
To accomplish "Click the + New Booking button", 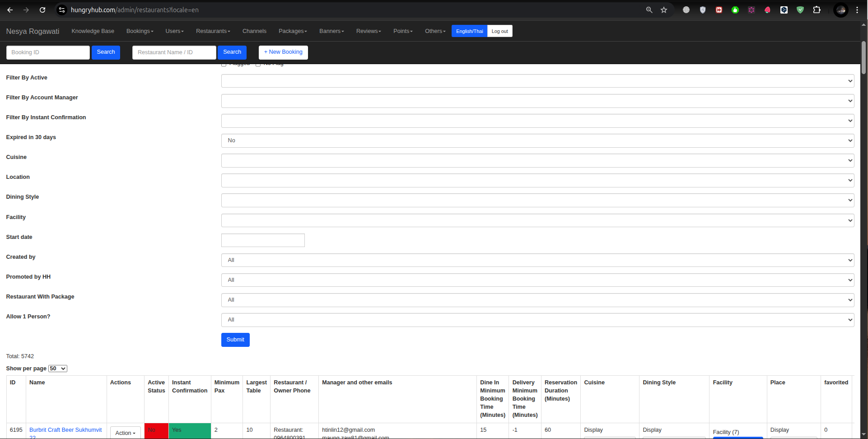I will (283, 52).
